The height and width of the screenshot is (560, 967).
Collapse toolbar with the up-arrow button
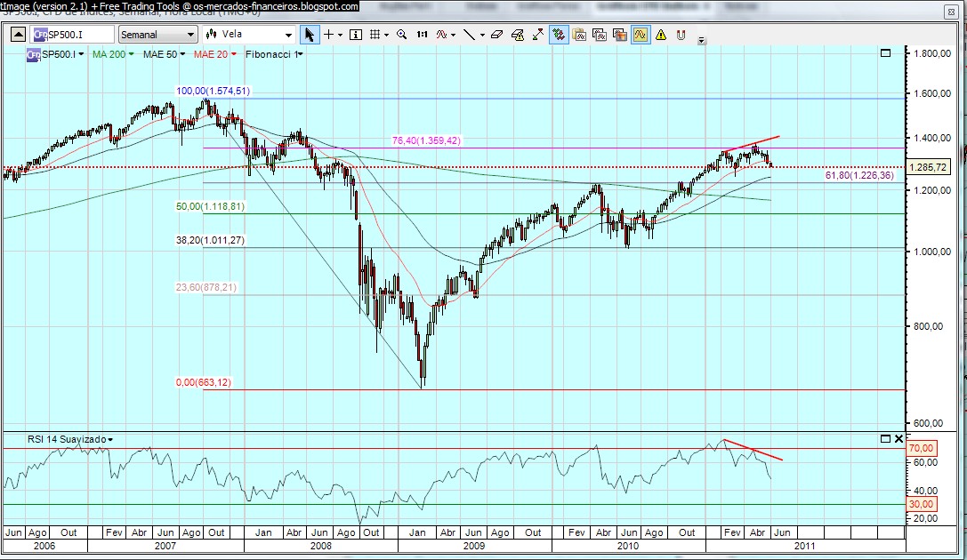19,35
